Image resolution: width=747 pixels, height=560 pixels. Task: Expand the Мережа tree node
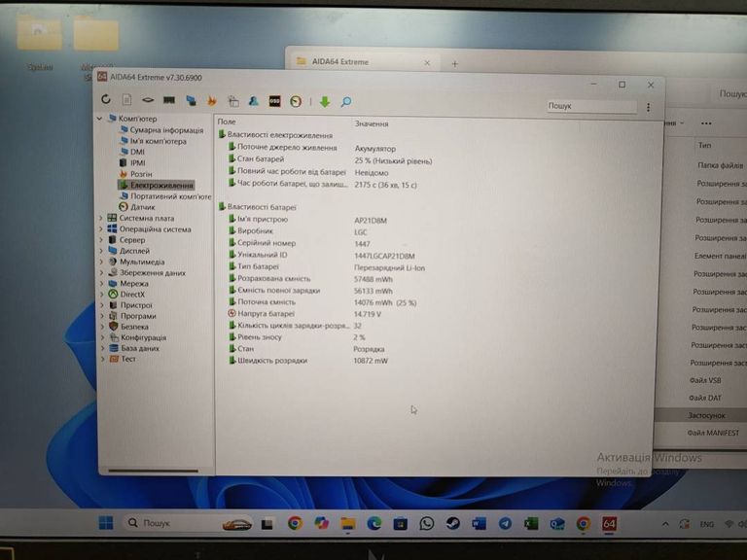point(101,283)
